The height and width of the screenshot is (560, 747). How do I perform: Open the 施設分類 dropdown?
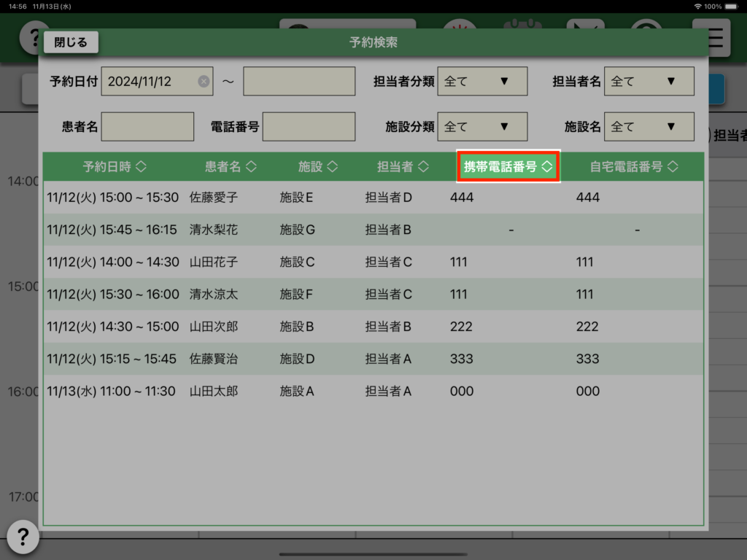[481, 127]
